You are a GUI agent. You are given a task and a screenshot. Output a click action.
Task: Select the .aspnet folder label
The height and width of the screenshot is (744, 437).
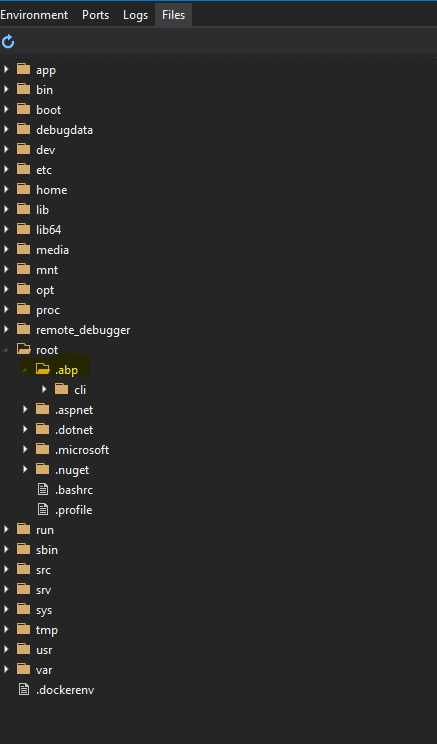click(x=74, y=410)
